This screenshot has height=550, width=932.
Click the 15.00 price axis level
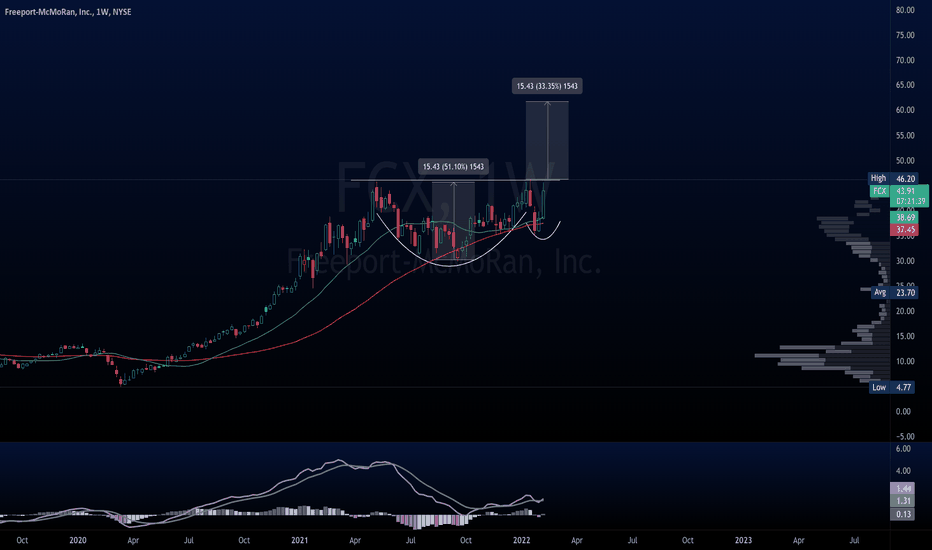click(905, 336)
